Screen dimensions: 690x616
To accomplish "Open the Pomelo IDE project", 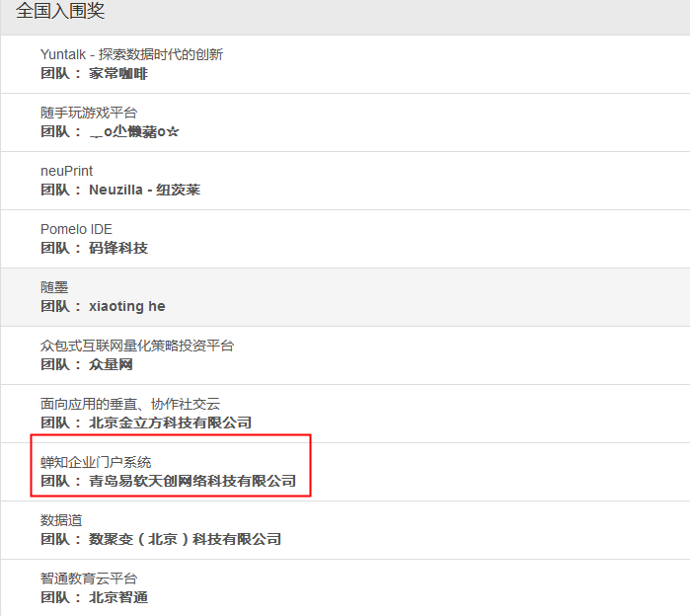I will [76, 229].
